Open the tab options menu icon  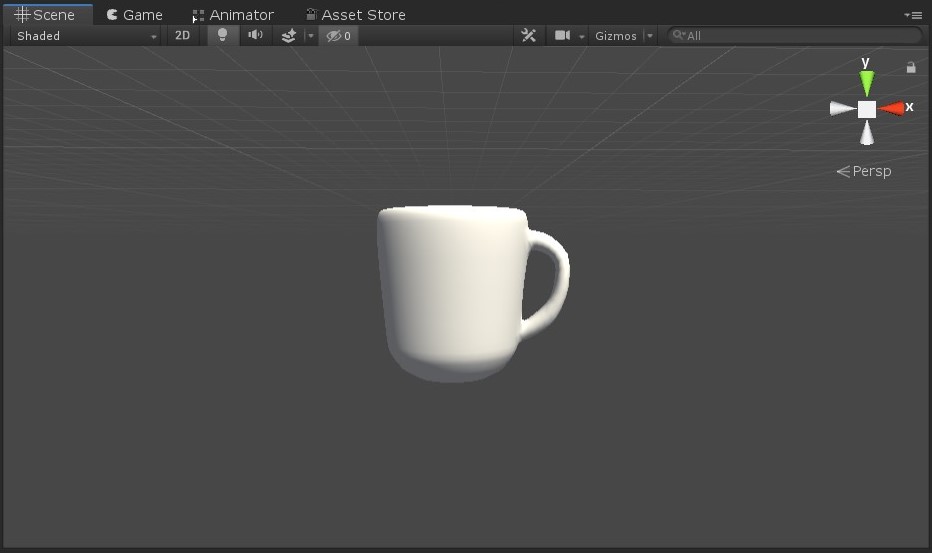point(914,15)
